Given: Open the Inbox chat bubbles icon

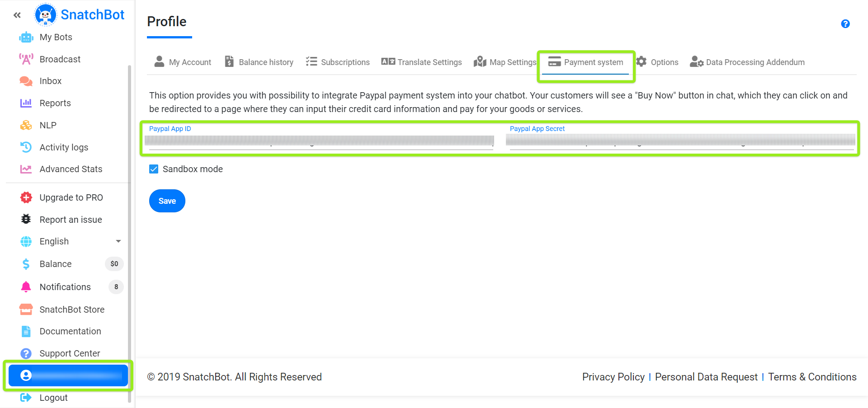Looking at the screenshot, I should click(26, 81).
